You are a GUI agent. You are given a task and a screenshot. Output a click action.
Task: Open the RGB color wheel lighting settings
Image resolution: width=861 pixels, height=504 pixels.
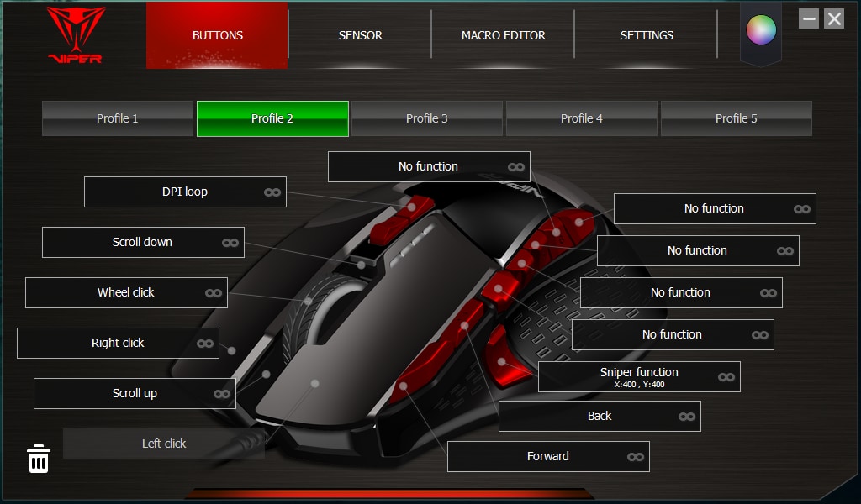[x=761, y=31]
